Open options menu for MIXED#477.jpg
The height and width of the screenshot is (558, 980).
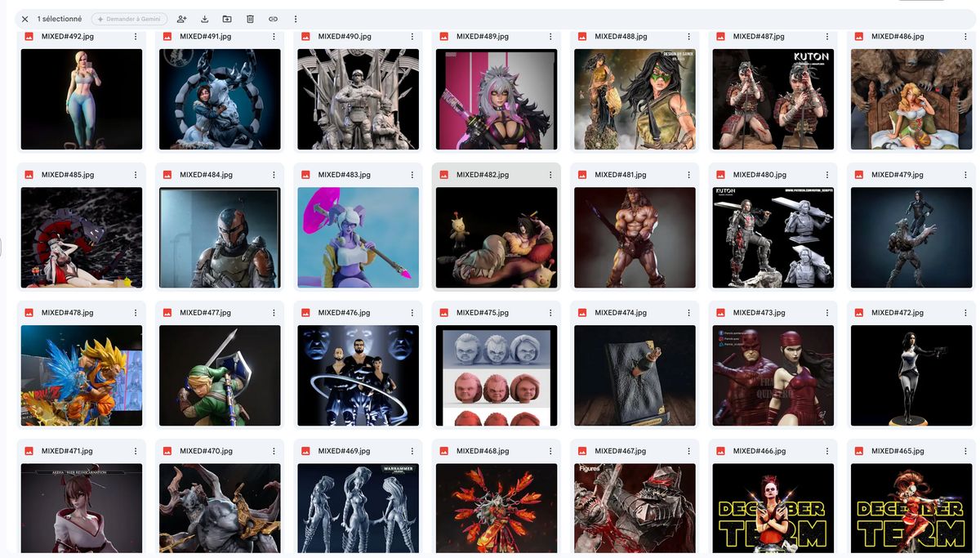274,313
